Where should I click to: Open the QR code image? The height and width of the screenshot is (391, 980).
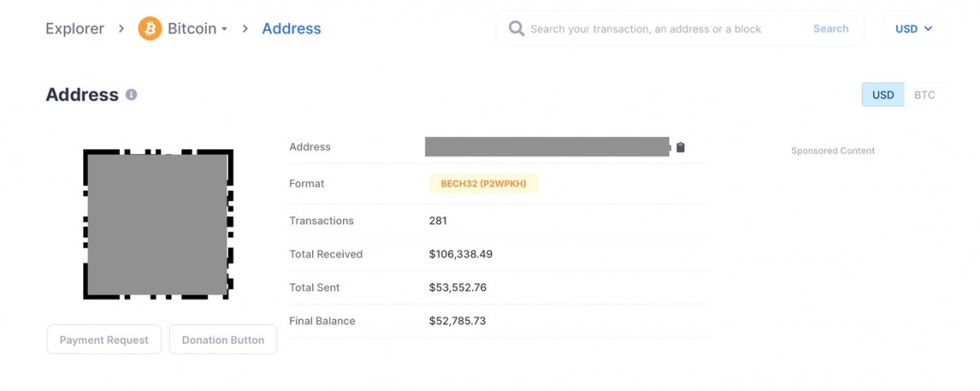tap(158, 224)
